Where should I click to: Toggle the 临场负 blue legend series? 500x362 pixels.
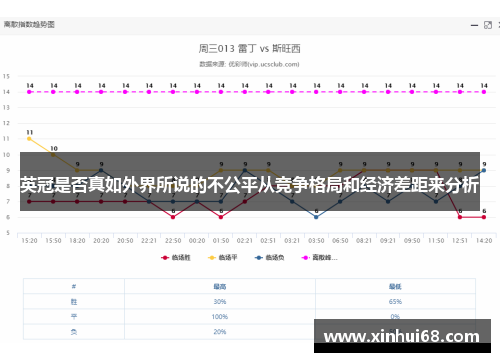[x=269, y=258]
